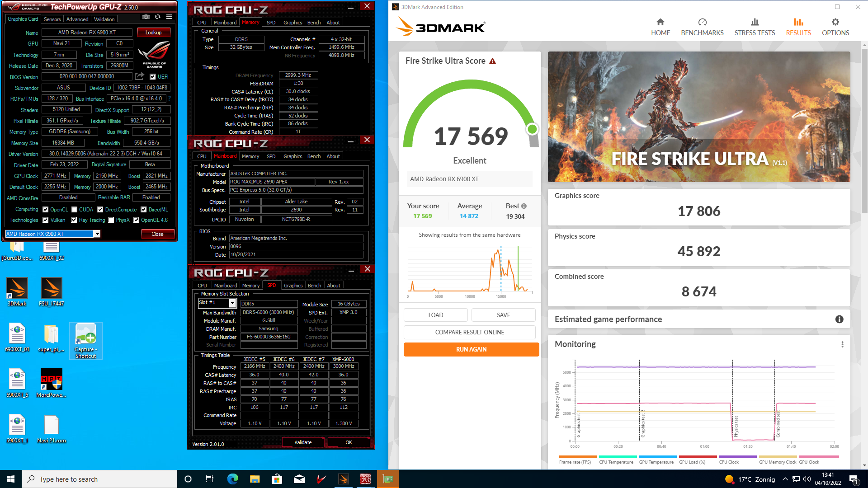Open the RESULTS tab in 3DMark
The width and height of the screenshot is (868, 488).
click(798, 27)
